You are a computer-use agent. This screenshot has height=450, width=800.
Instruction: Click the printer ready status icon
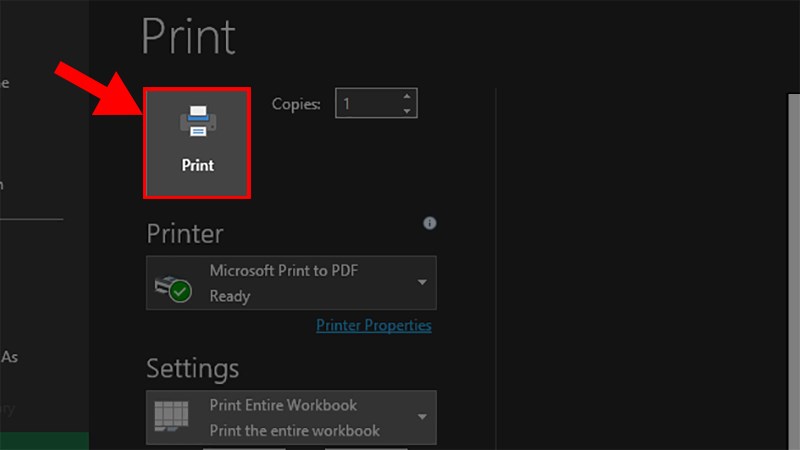[x=172, y=289]
